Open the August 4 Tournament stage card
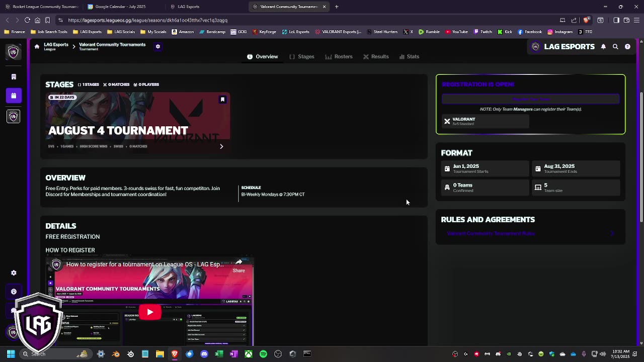 (138, 123)
